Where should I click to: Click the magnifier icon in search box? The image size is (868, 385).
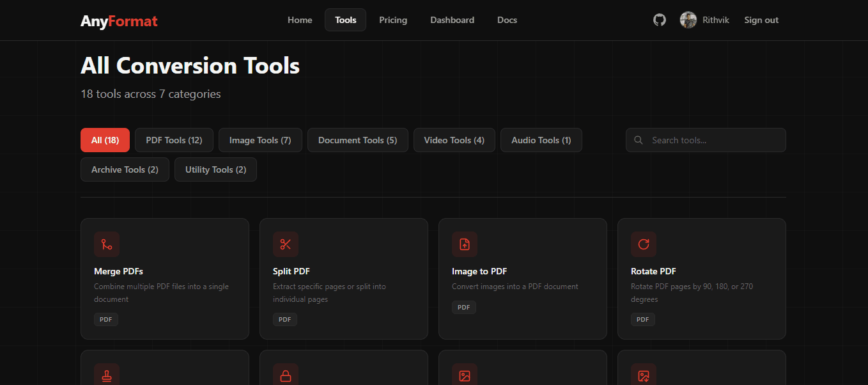tap(639, 140)
